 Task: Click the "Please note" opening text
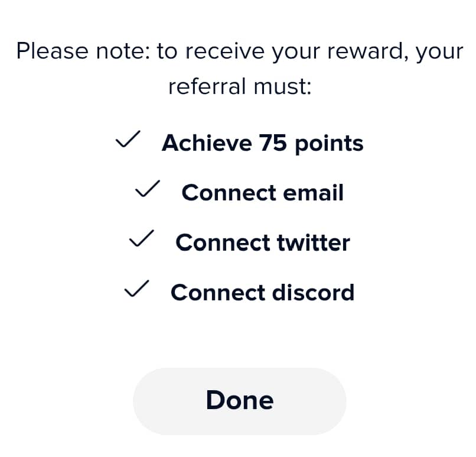[83, 51]
